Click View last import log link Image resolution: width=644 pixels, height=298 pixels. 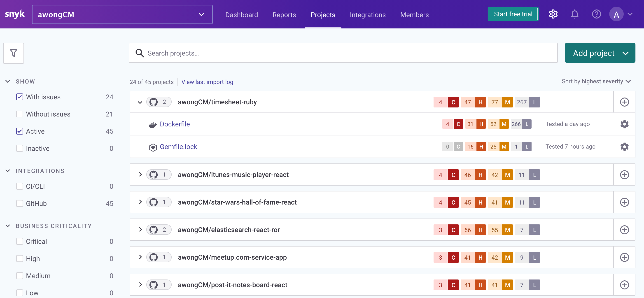click(x=207, y=82)
